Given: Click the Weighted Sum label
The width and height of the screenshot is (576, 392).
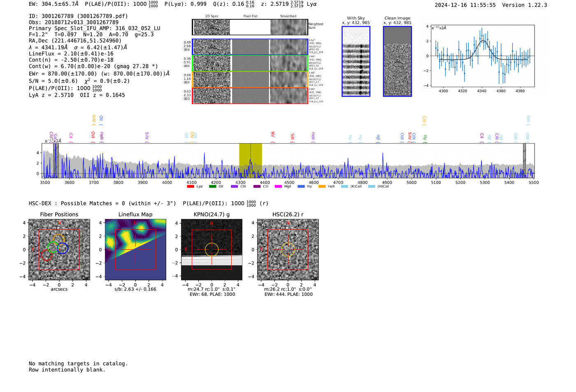Looking at the screenshot, I should coord(316,26).
